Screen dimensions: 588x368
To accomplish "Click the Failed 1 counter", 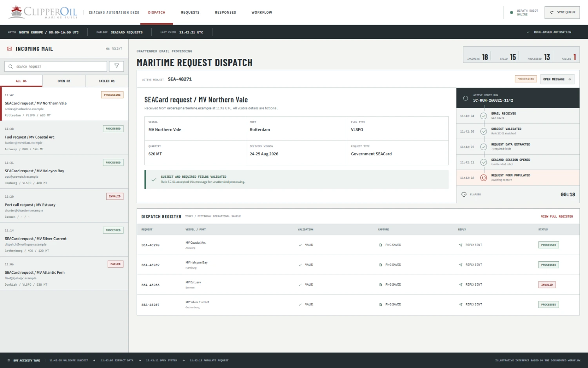I will click(569, 57).
